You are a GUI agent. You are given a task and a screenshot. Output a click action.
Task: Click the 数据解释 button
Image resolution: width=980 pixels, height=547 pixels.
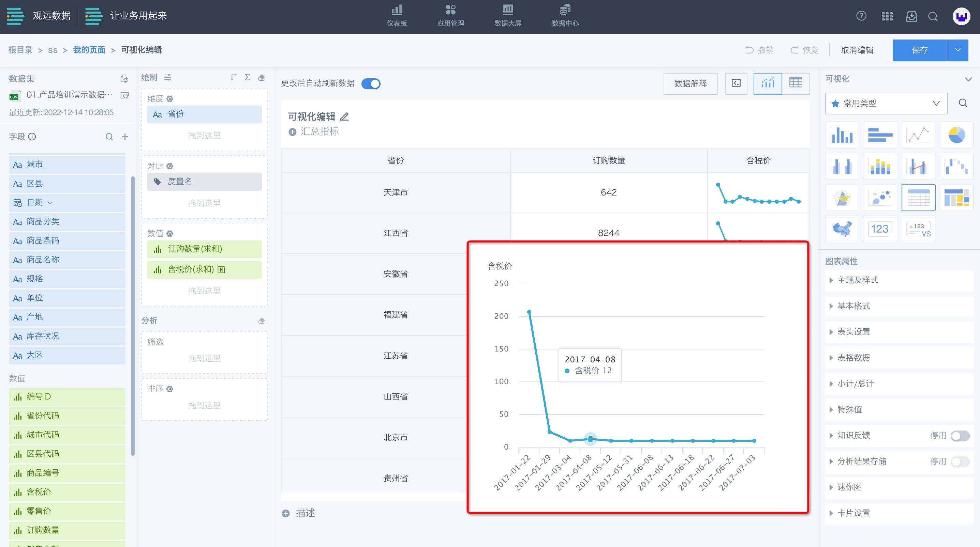click(x=691, y=84)
